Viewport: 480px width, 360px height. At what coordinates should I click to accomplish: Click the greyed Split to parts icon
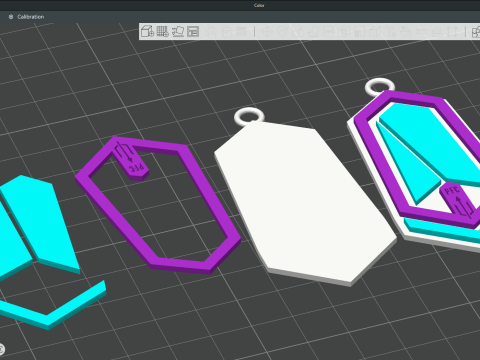(x=227, y=31)
